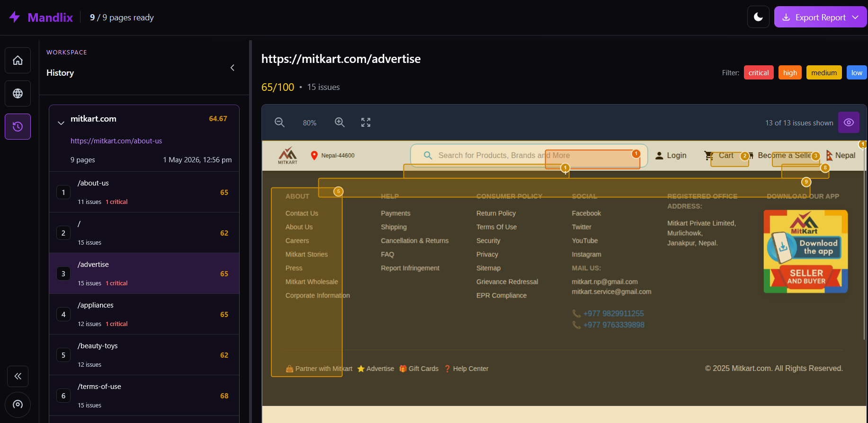The width and height of the screenshot is (868, 423).
Task: Click the search magnifier icon in preview
Action: pos(428,155)
